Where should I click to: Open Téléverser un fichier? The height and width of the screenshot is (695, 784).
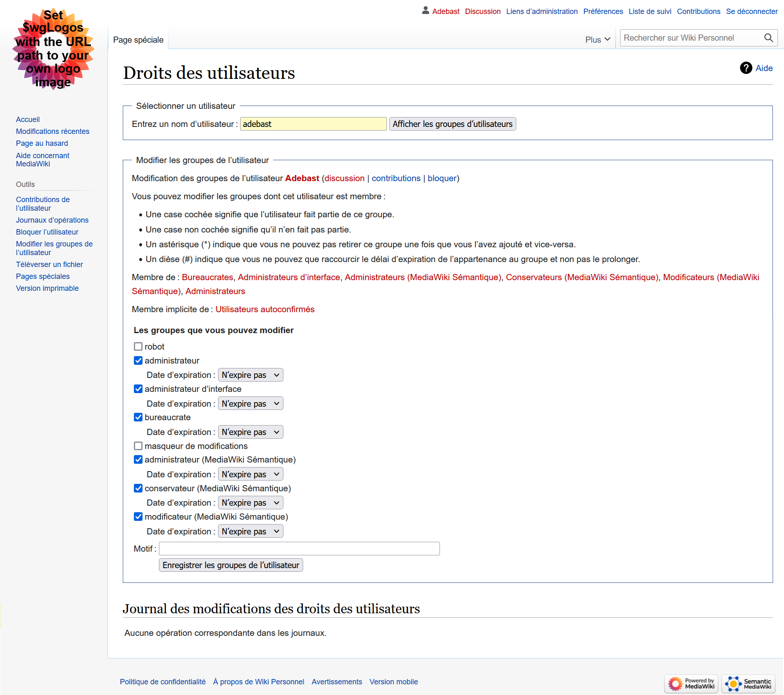pyautogui.click(x=49, y=264)
